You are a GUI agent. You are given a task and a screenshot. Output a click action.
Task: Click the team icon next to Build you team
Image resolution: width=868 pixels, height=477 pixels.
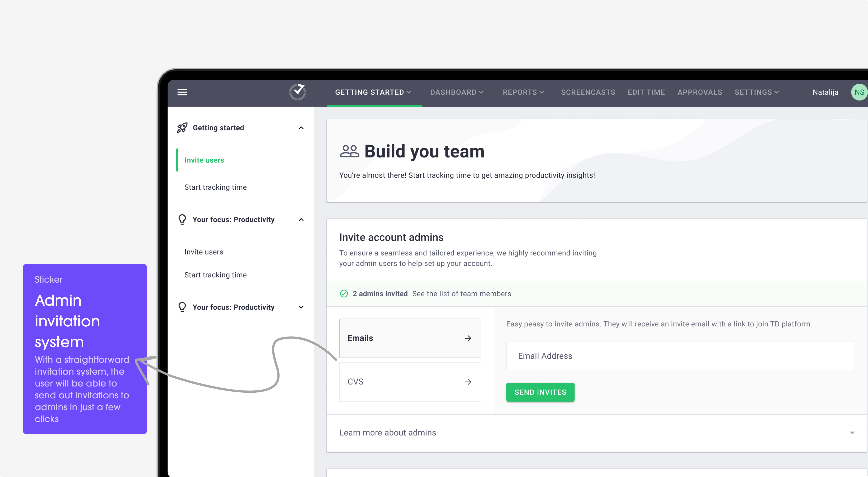[349, 151]
